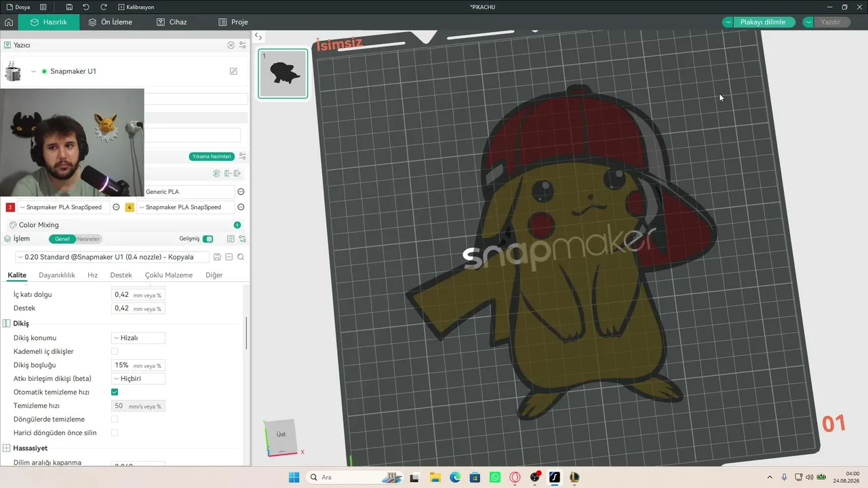Click the printer sync icon in Yazıcı header
The width and height of the screenshot is (868, 488).
coord(231,45)
